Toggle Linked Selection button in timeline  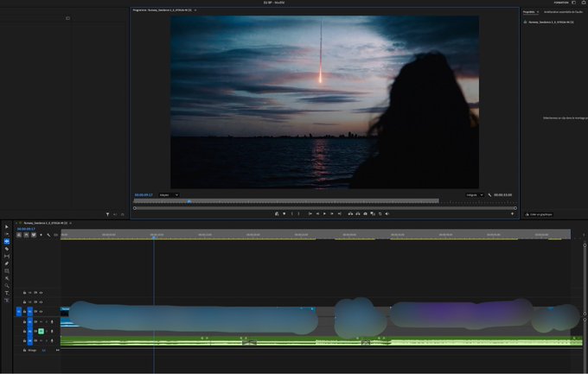(34, 235)
